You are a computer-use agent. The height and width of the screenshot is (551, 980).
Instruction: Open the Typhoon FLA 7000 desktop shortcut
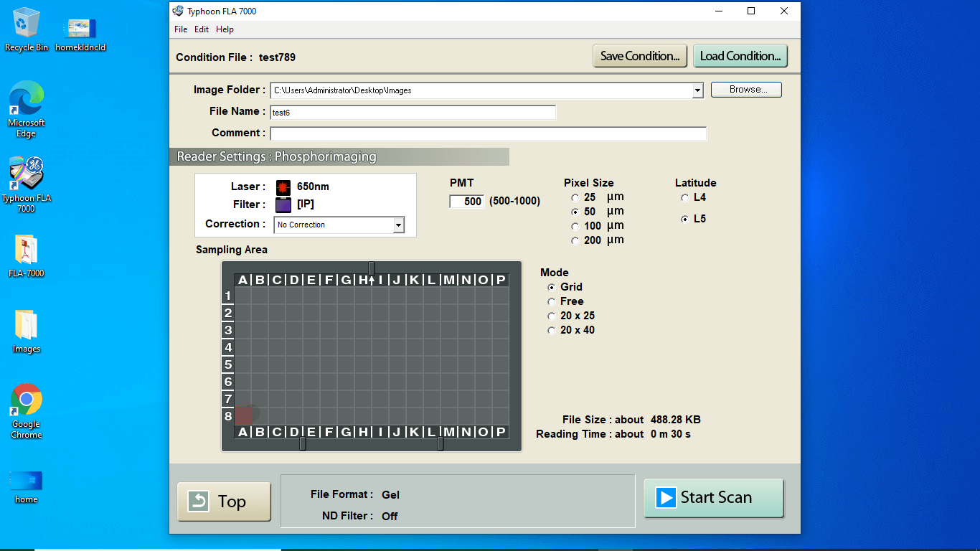coord(27,175)
